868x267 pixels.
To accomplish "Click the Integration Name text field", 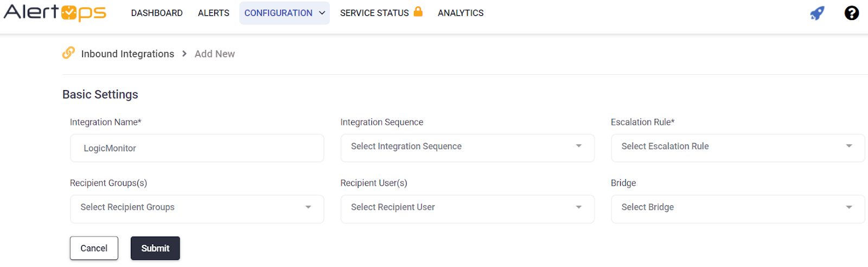I will coord(197,148).
